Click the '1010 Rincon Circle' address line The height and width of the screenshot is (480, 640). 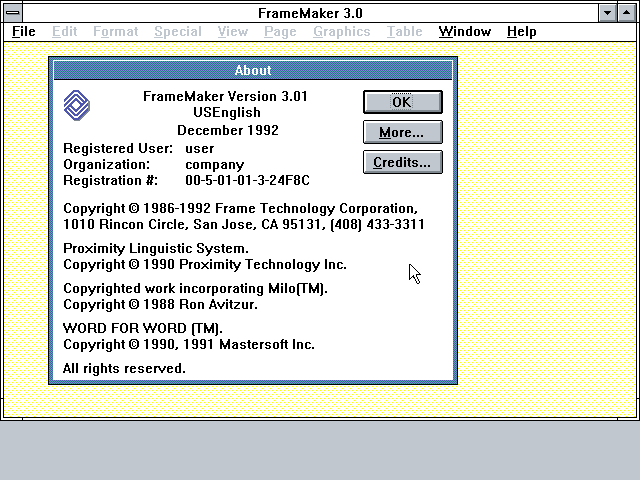[x=244, y=224]
